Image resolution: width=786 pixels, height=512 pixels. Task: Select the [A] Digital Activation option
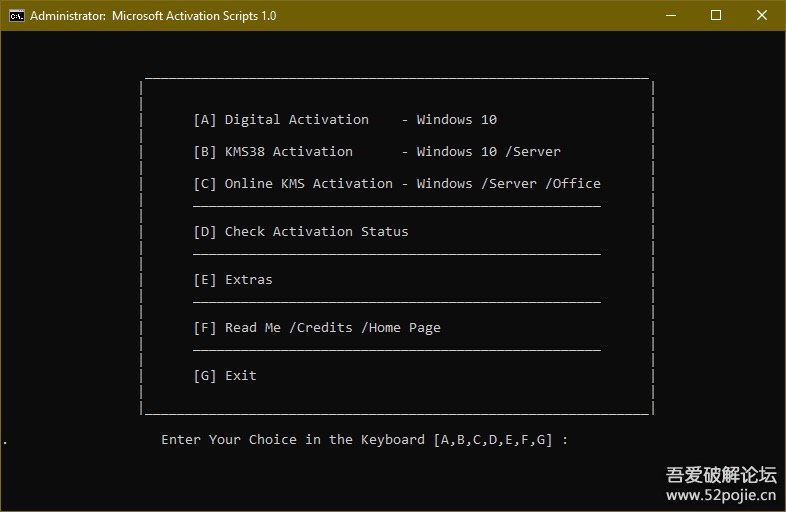click(281, 120)
